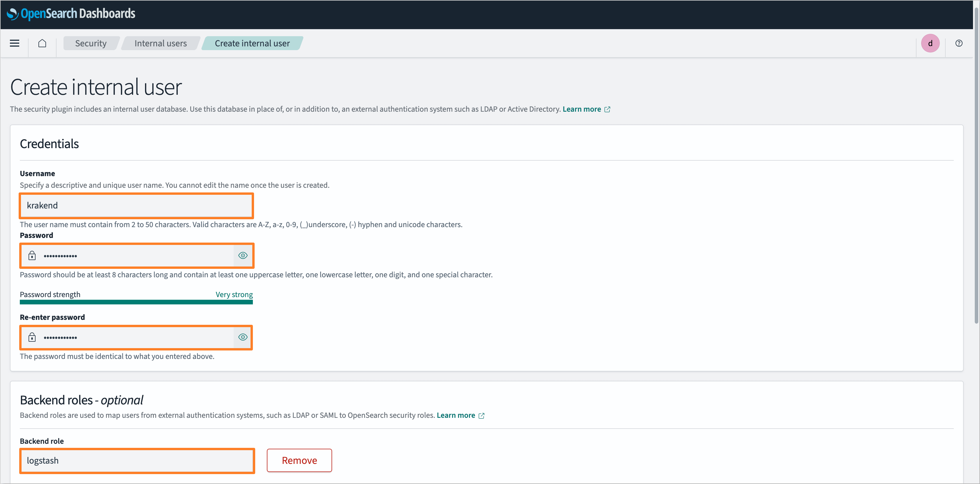Click the Security breadcrumb tab
The width and height of the screenshot is (980, 484).
(91, 43)
